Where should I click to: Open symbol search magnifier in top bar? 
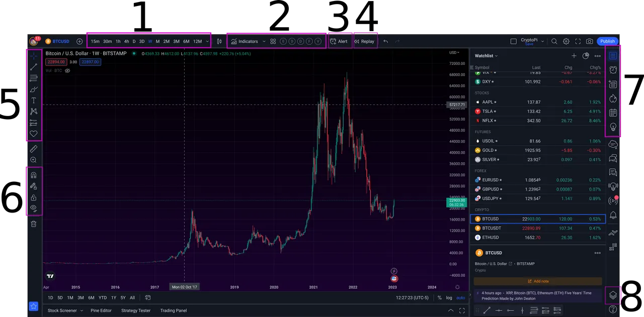(554, 41)
